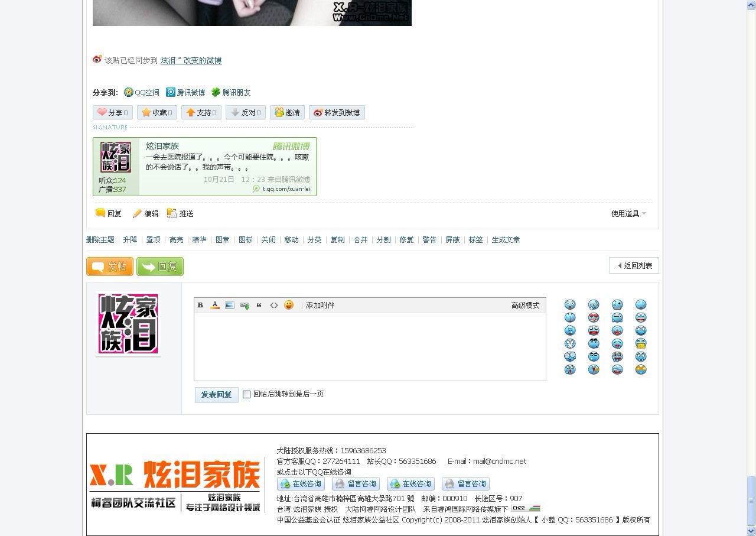
Task: Select 合并 moderation option
Action: point(360,240)
